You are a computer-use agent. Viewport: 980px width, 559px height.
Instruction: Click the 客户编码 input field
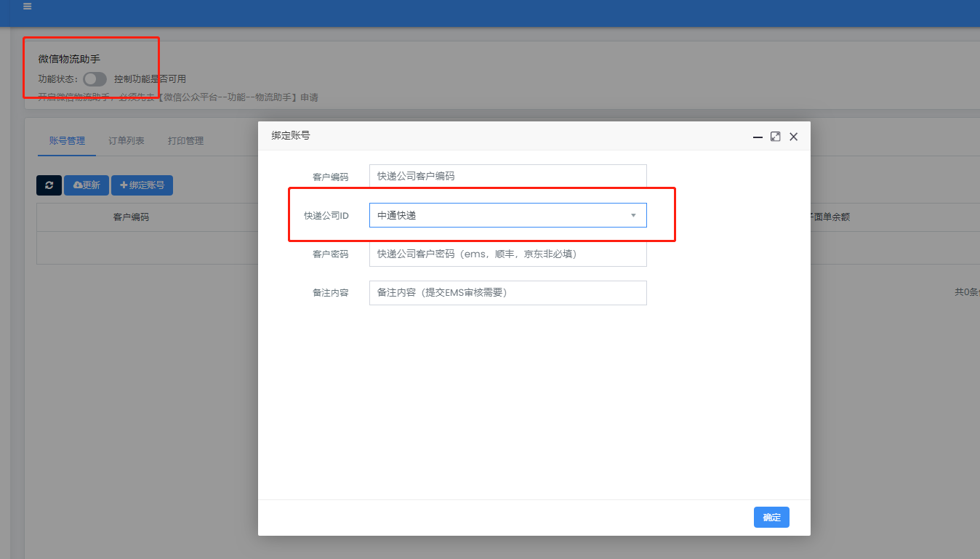(x=507, y=176)
